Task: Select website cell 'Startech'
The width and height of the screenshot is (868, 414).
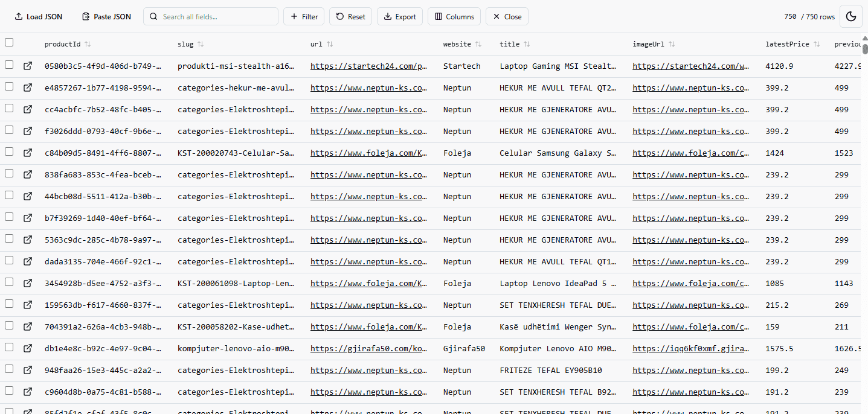Action: coord(462,66)
